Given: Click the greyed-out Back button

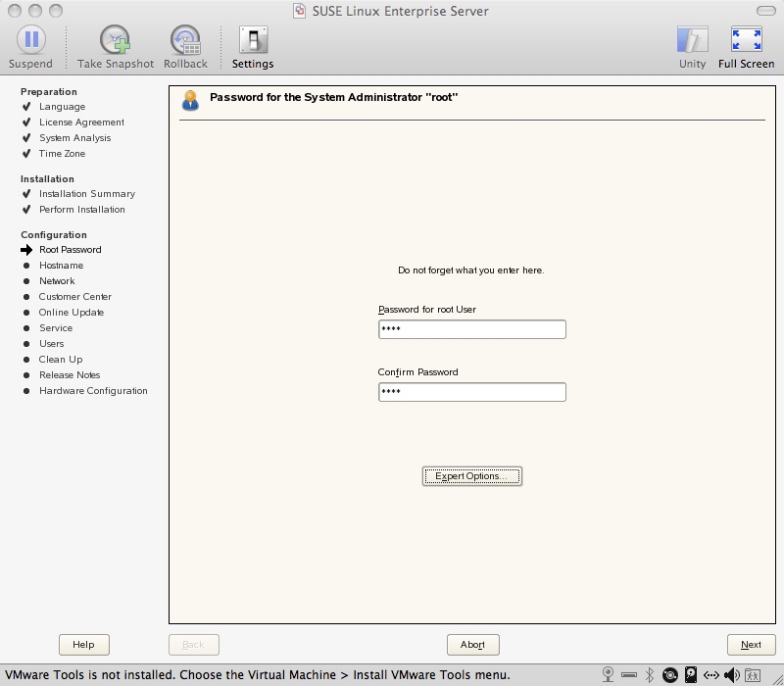Looking at the screenshot, I should [193, 645].
